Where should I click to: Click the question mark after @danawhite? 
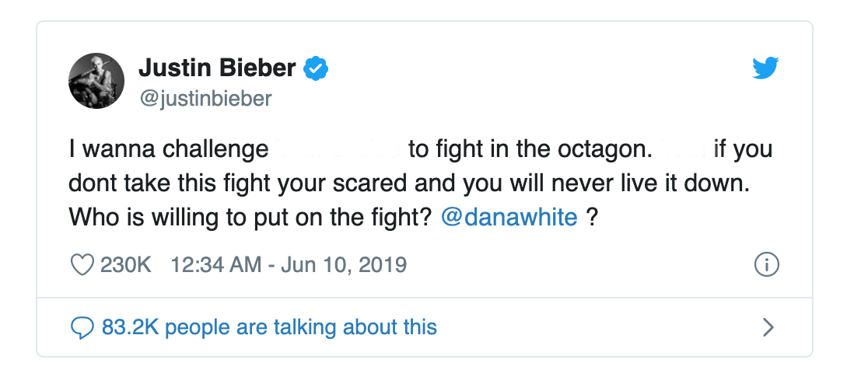tap(592, 217)
